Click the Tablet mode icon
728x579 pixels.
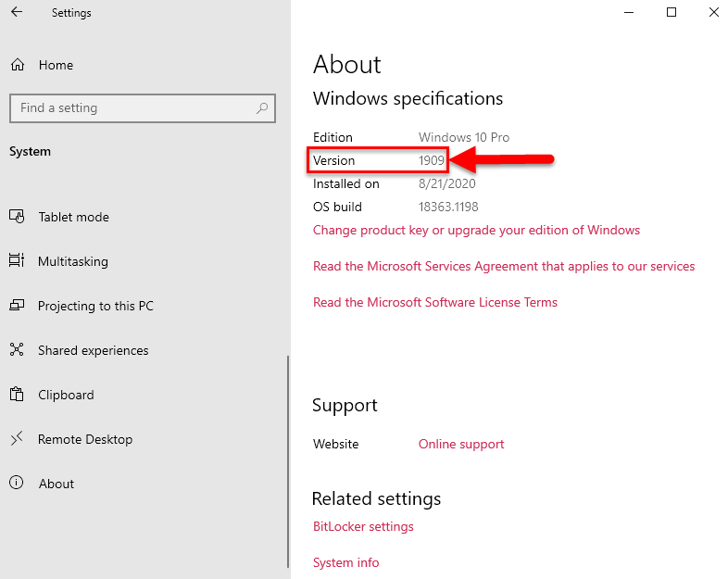click(x=17, y=217)
